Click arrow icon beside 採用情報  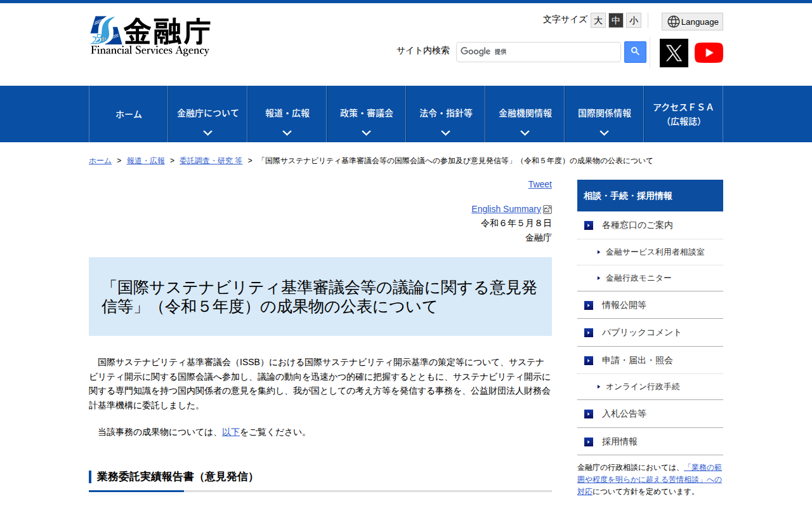click(589, 442)
